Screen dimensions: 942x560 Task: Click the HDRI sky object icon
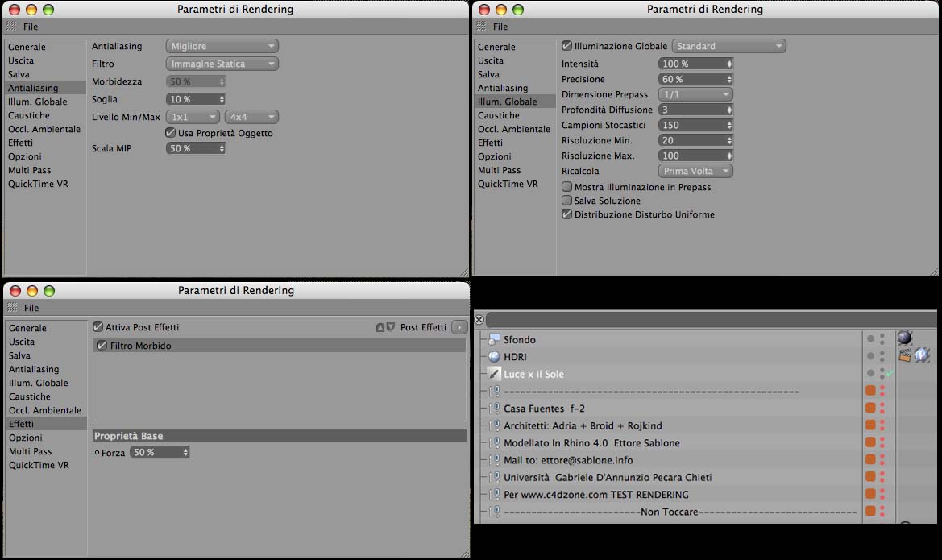(494, 356)
